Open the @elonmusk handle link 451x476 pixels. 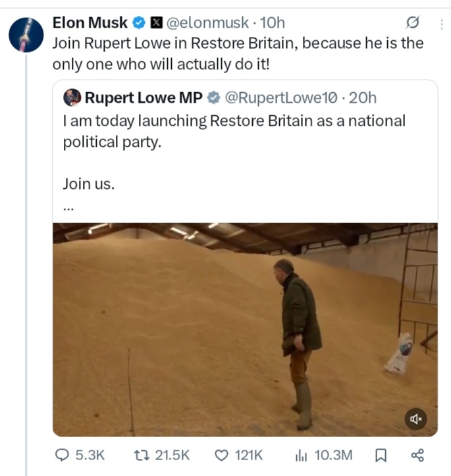(x=207, y=24)
